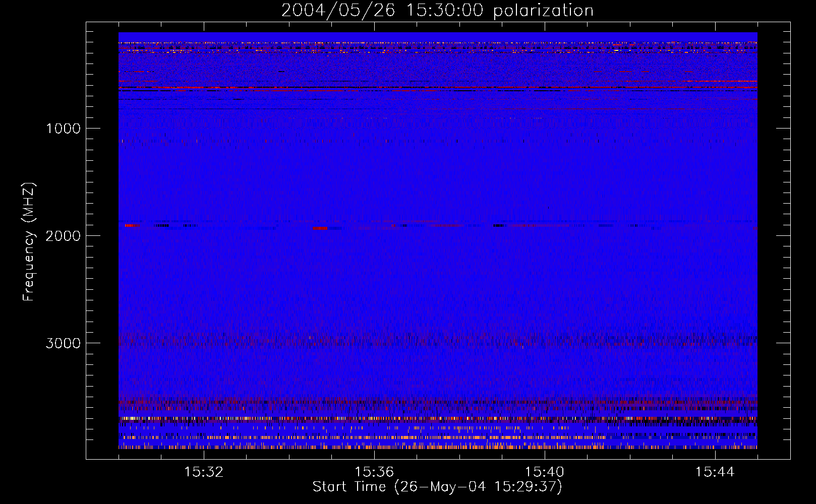Screen dimensions: 816x504
Task: Click the 15:36 time tick label
Action: (374, 472)
